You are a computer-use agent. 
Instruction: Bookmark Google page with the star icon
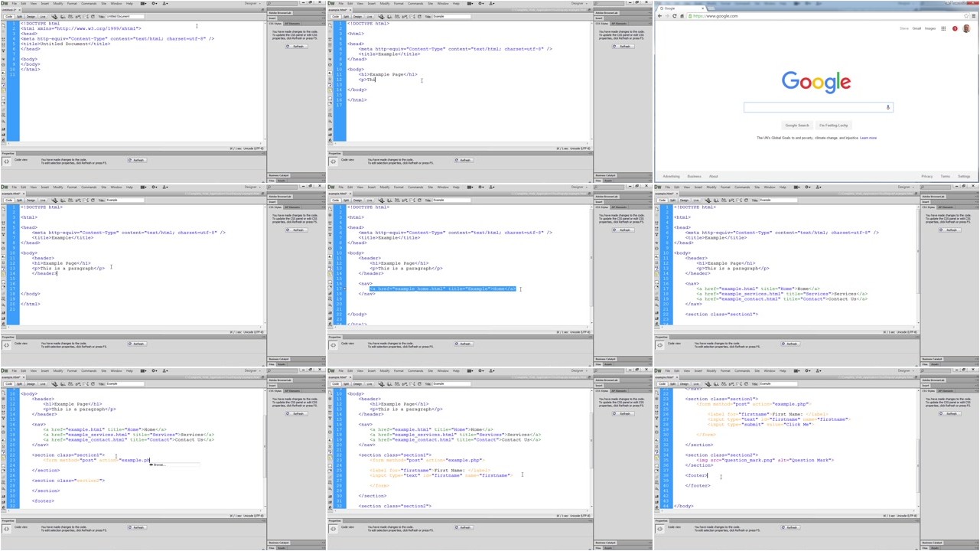tap(966, 16)
